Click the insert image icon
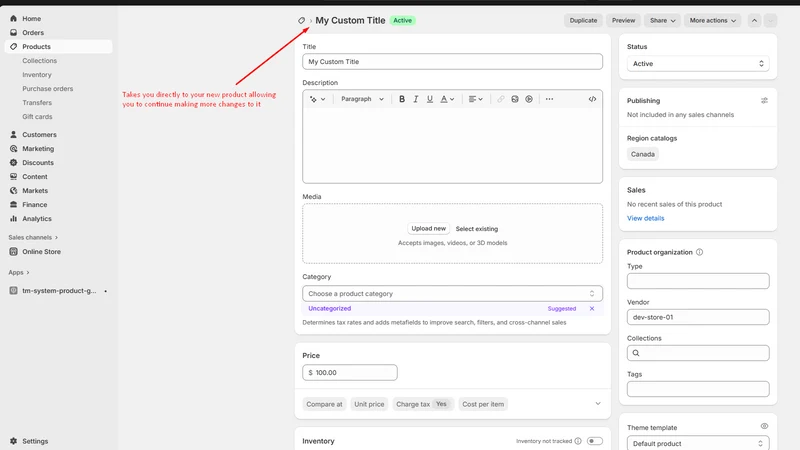The width and height of the screenshot is (800, 450). pos(515,99)
